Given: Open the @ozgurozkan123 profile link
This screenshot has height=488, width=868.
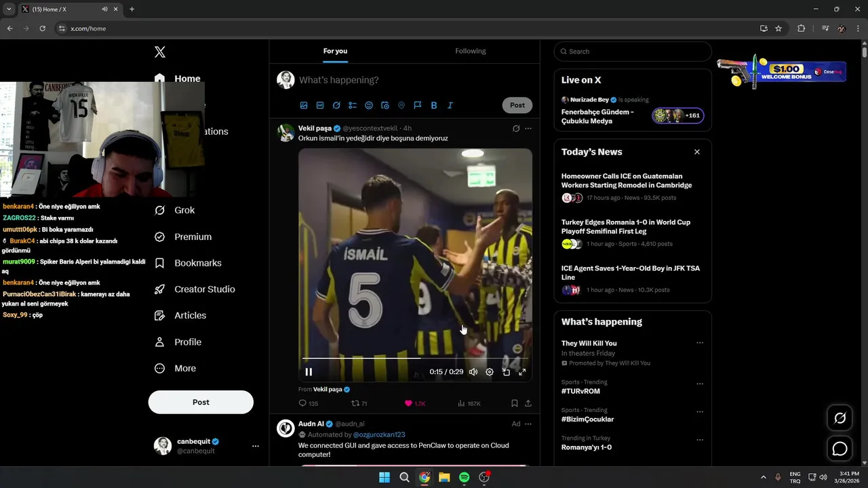Looking at the screenshot, I should tap(379, 434).
